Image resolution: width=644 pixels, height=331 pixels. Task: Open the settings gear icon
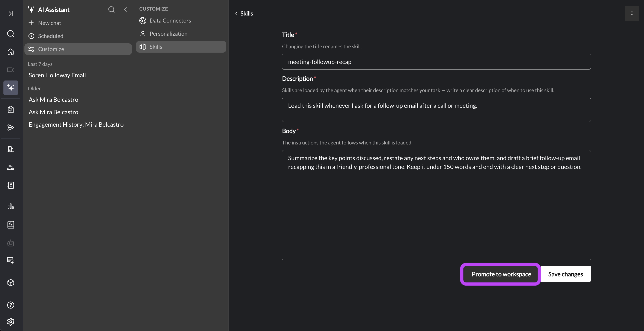coord(11,322)
